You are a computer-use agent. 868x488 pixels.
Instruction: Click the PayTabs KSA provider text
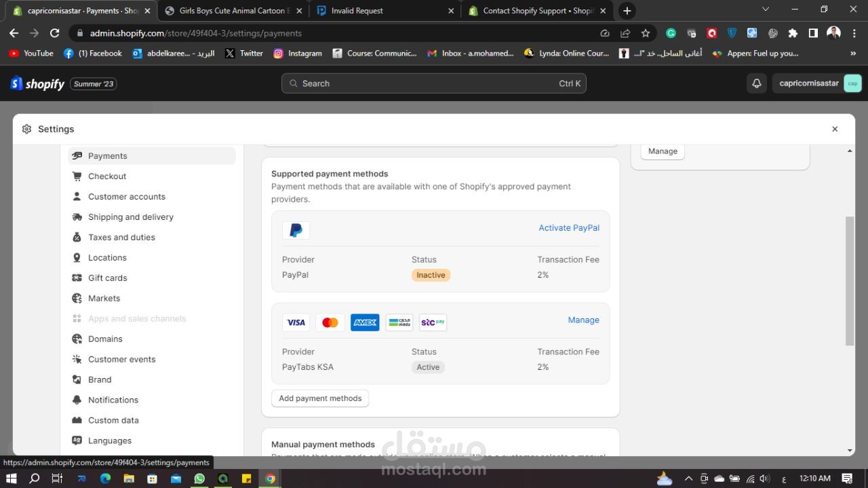click(x=308, y=367)
